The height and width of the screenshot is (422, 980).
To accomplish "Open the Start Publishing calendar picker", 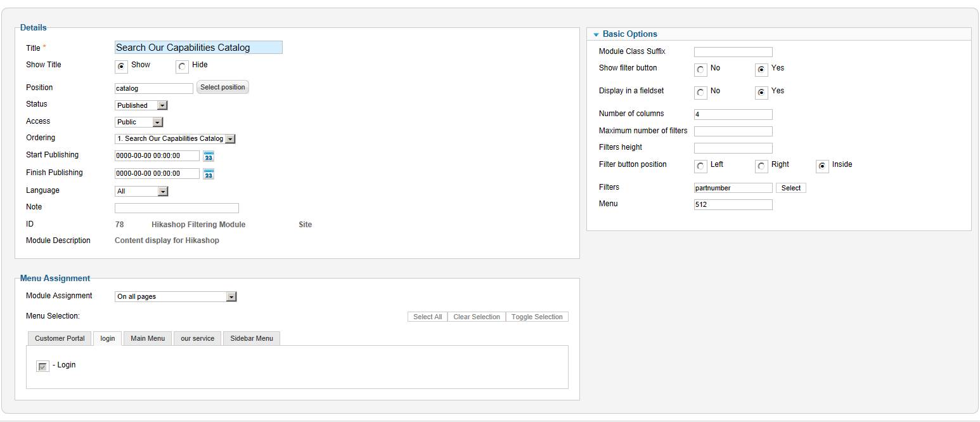I will pyautogui.click(x=209, y=156).
